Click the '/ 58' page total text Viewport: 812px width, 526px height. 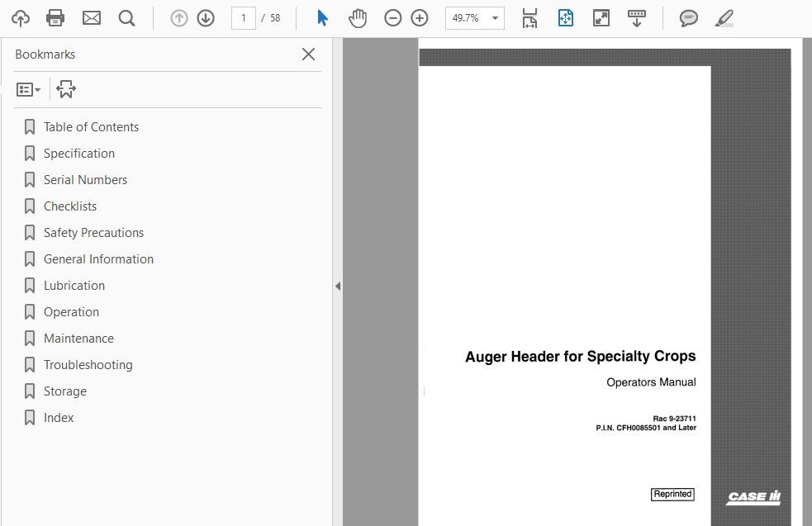[x=270, y=18]
